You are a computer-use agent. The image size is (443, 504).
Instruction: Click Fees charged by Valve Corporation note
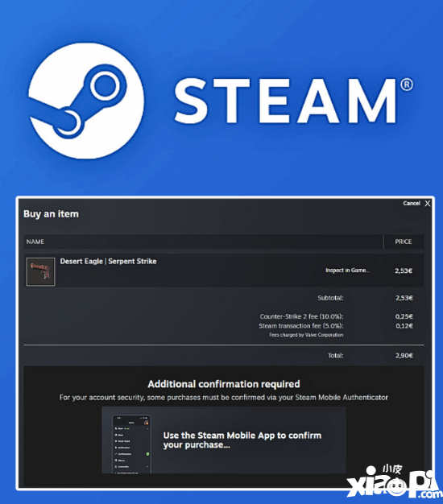tap(306, 335)
